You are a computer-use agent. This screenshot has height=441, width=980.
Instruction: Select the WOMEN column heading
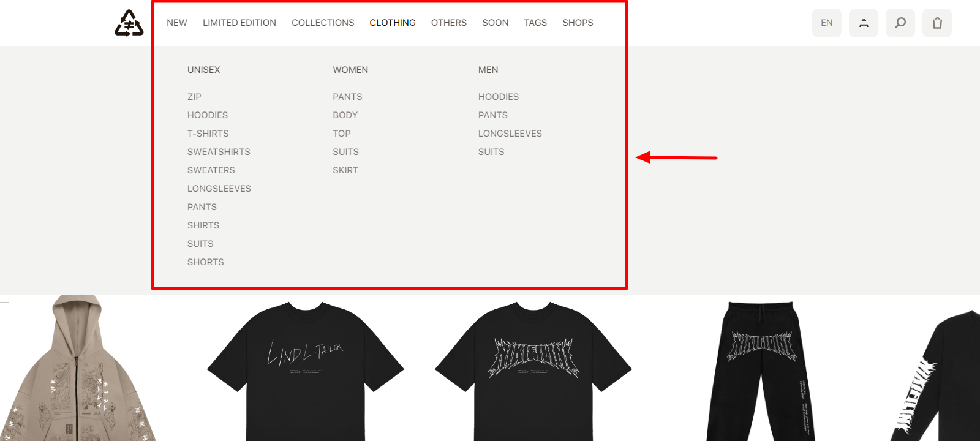[350, 70]
